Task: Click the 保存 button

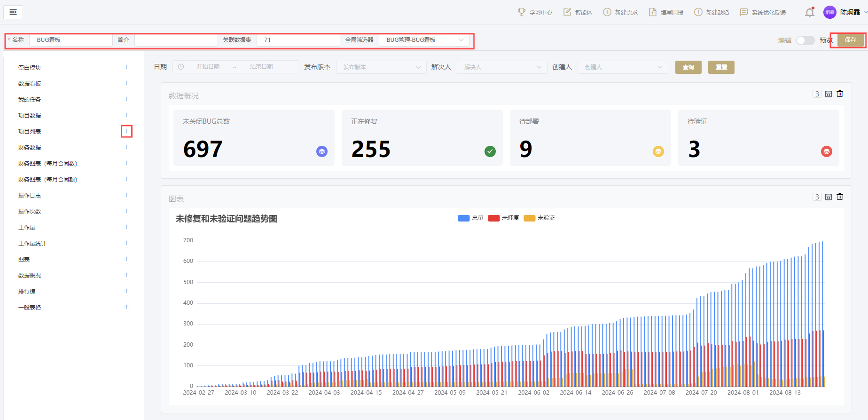Action: point(851,40)
